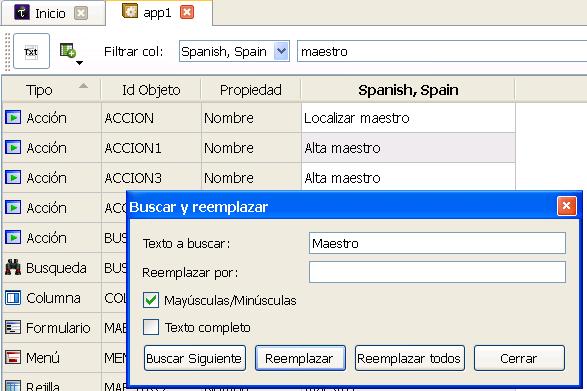Click the filter text field containing maestro
Screen dimensions: 587x391
point(442,51)
